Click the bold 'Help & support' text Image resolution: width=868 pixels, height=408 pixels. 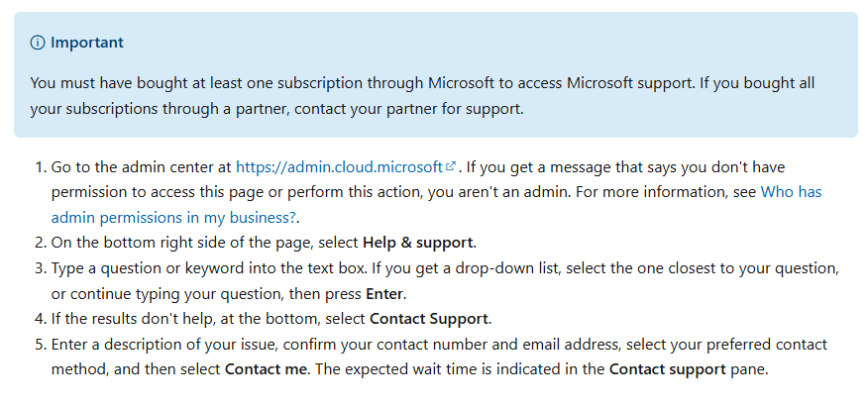419,244
